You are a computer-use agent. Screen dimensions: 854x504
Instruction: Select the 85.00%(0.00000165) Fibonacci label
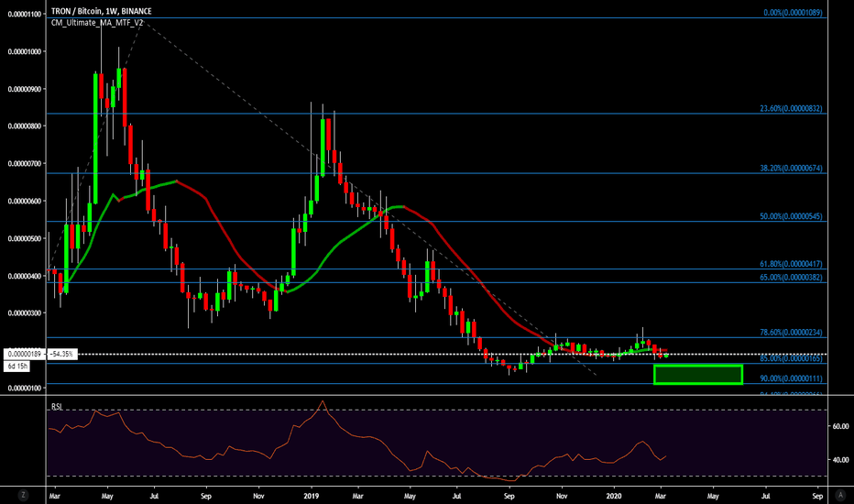click(x=792, y=358)
